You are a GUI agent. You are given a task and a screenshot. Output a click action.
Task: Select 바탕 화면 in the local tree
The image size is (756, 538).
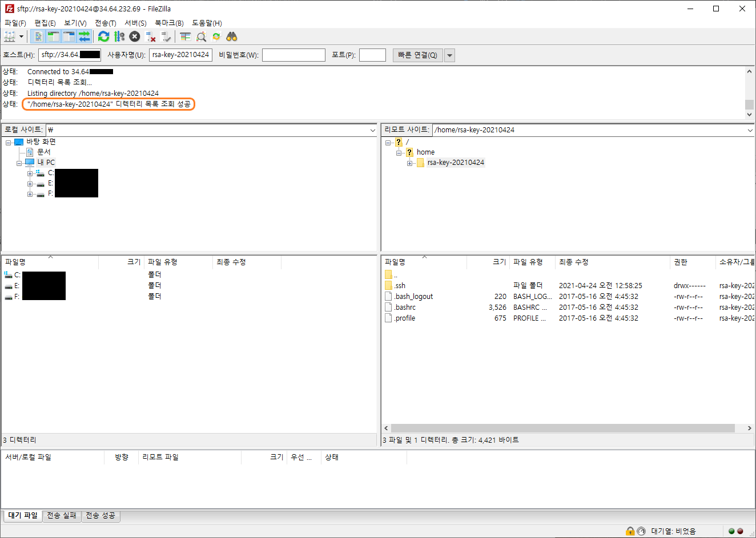(41, 141)
